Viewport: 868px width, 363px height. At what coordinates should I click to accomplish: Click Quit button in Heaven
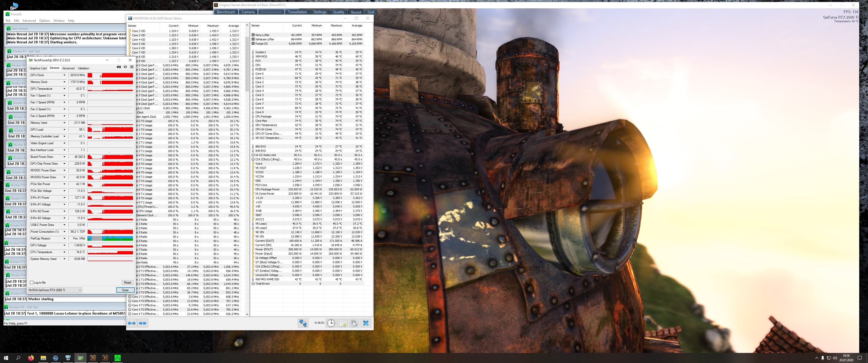tap(371, 12)
